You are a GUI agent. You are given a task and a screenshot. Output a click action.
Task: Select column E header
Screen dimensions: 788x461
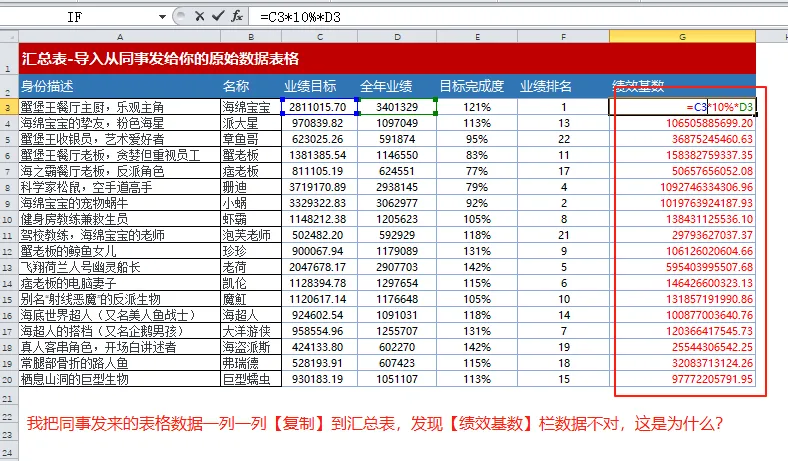[x=477, y=37]
